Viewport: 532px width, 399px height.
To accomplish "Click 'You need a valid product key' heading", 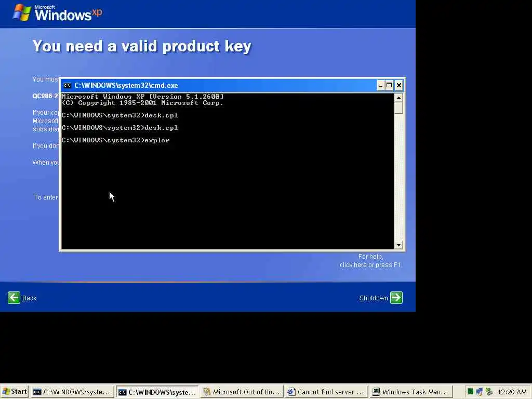I will click(x=142, y=46).
